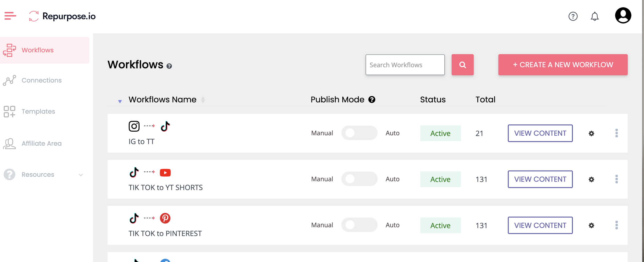Click Active status of TIK TOK to PINTEREST
Image resolution: width=644 pixels, height=262 pixels.
[x=440, y=225]
